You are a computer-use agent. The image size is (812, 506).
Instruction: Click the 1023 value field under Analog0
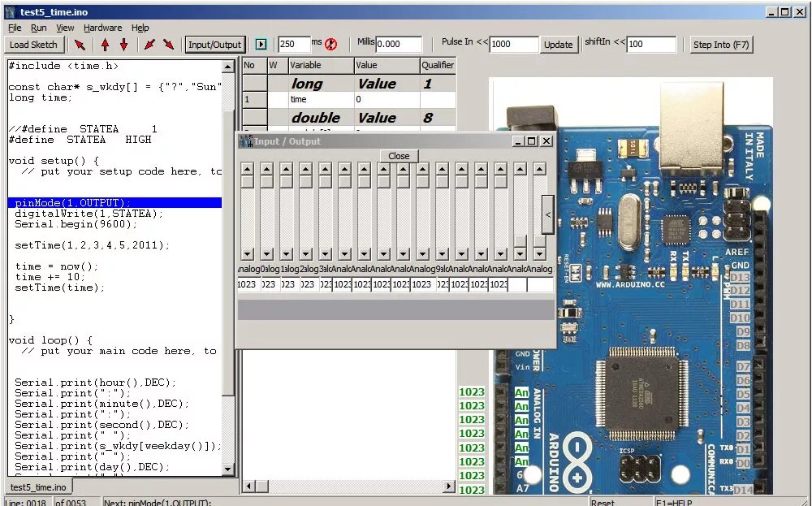pos(248,284)
